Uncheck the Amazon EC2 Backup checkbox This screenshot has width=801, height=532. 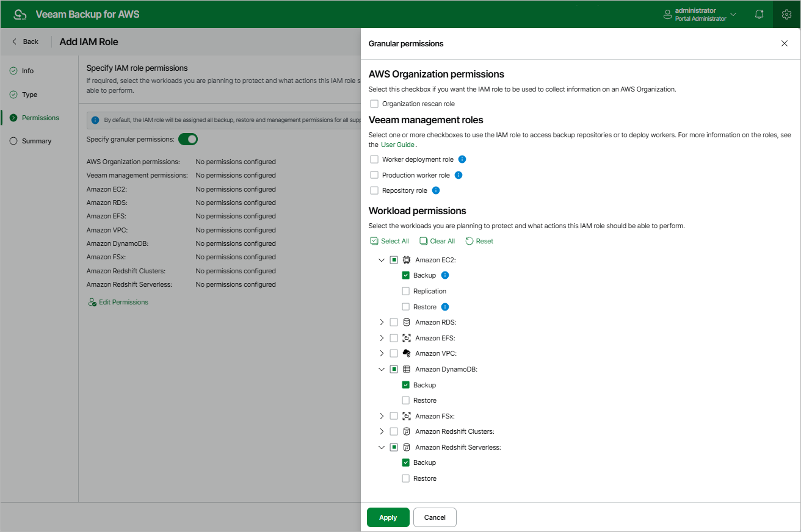coord(406,275)
